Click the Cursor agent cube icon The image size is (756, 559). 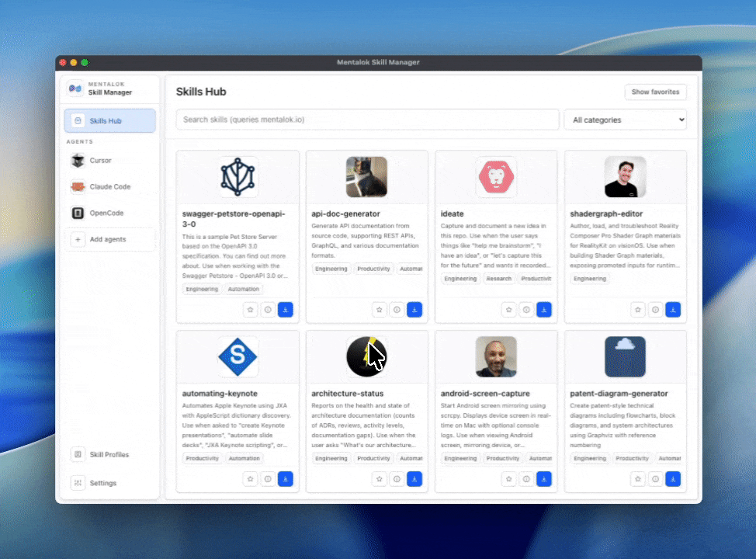point(78,160)
